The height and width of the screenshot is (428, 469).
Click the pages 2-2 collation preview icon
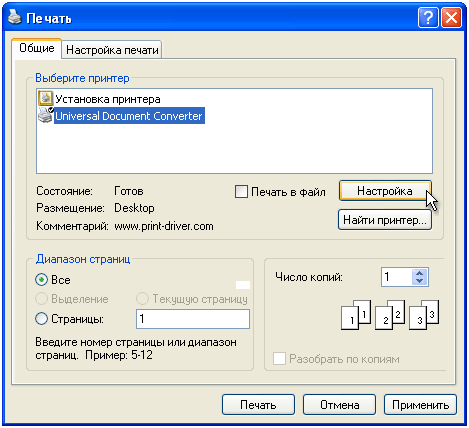pyautogui.click(x=390, y=315)
